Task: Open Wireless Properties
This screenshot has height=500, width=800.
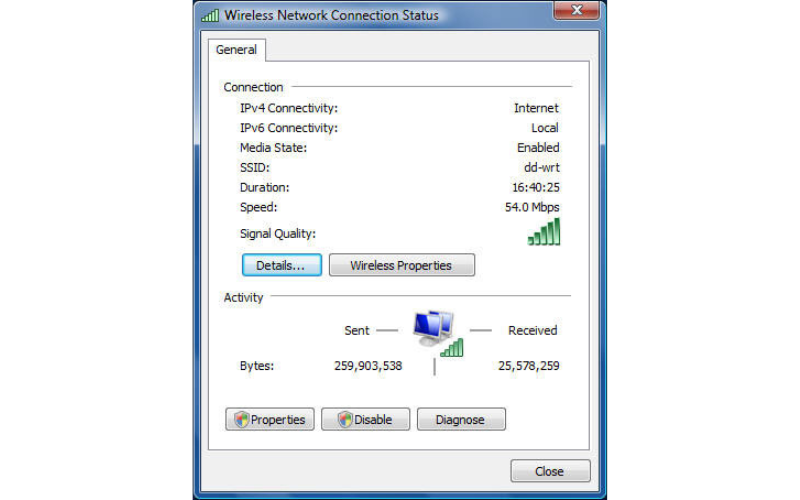Action: pos(402,265)
